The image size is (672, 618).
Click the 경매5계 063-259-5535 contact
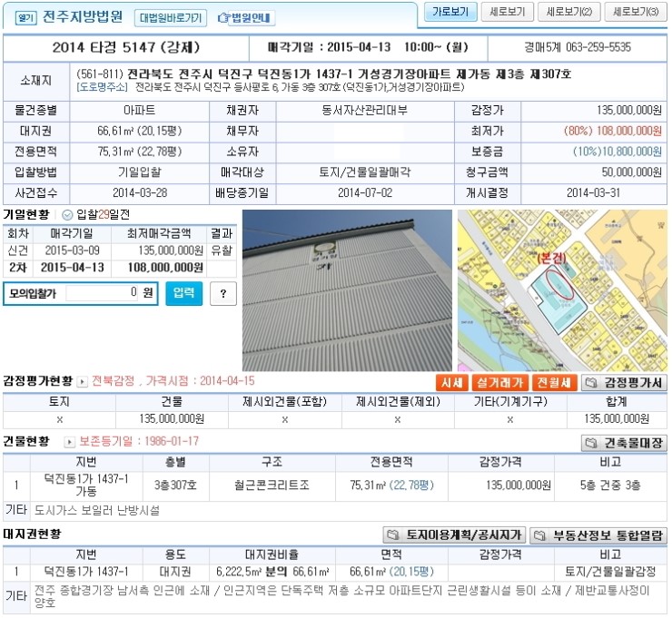point(578,47)
